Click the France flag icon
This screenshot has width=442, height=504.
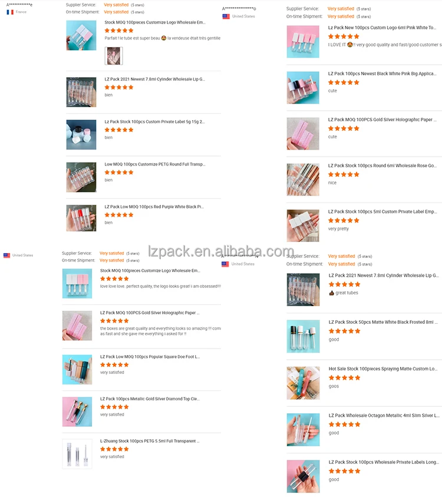pyautogui.click(x=10, y=12)
